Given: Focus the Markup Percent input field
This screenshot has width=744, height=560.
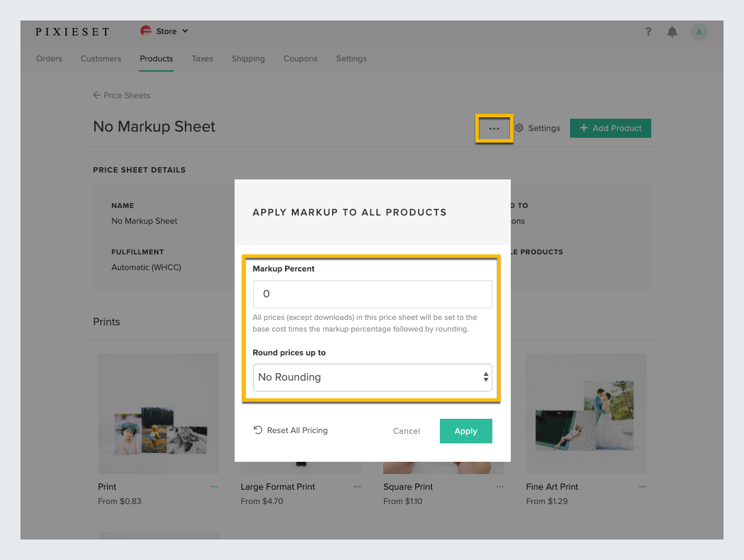Looking at the screenshot, I should 372,294.
